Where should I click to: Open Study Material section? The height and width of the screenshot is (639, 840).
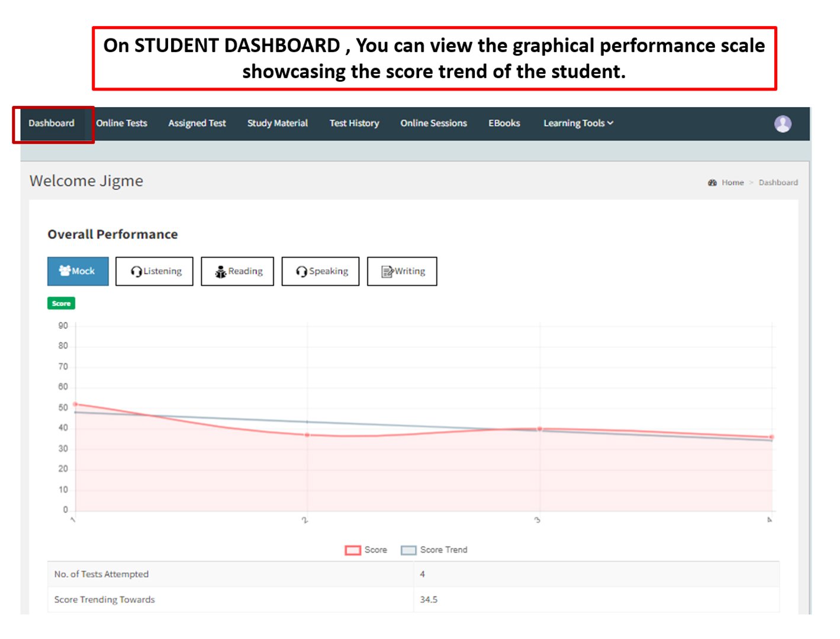pyautogui.click(x=278, y=124)
